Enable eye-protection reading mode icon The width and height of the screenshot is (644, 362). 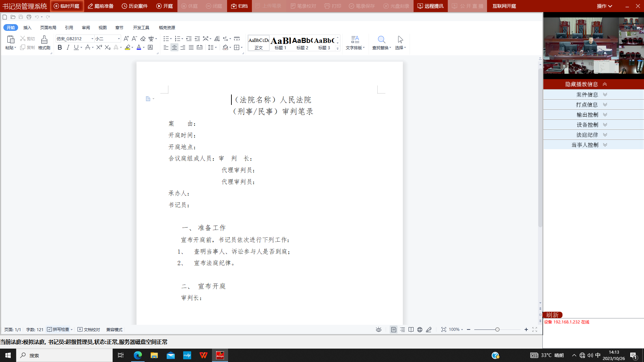378,329
